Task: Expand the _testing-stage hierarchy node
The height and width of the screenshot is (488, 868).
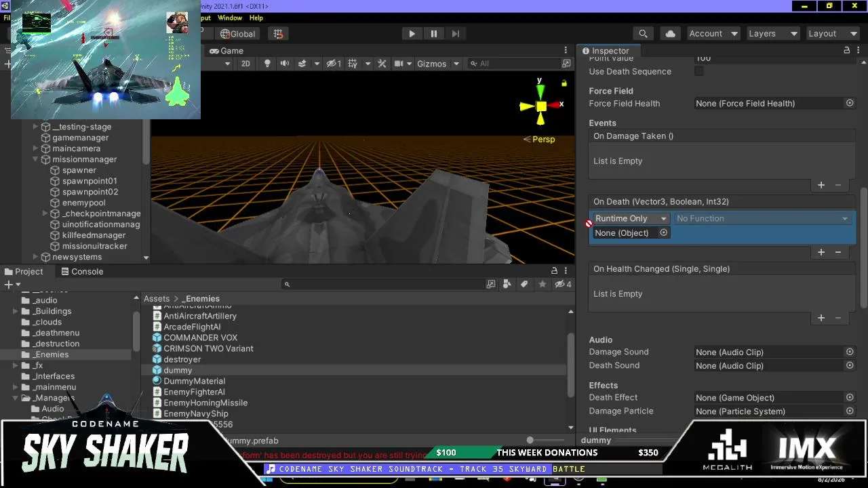Action: [35, 127]
